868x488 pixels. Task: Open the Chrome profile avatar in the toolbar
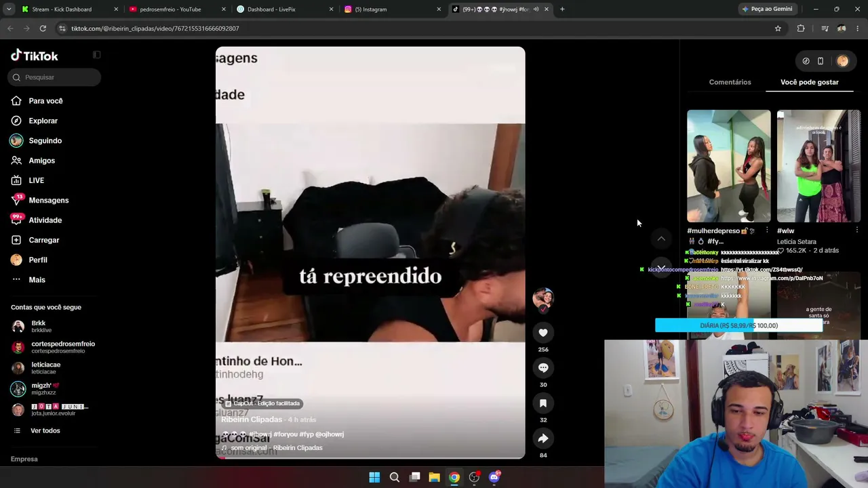click(842, 28)
